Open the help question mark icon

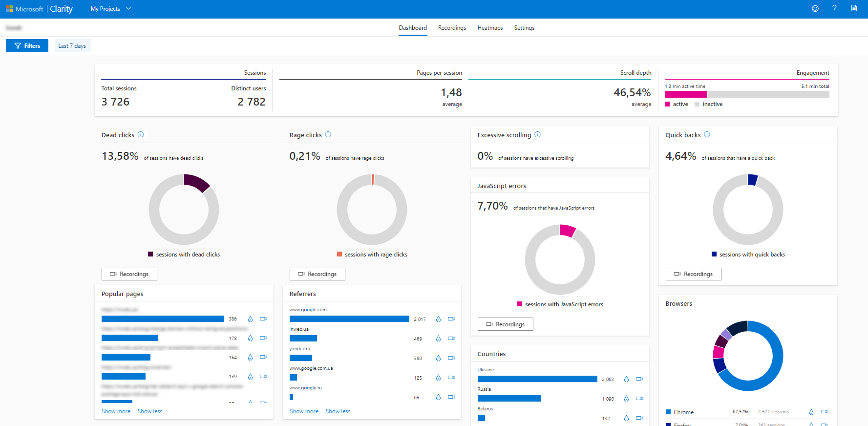[834, 8]
